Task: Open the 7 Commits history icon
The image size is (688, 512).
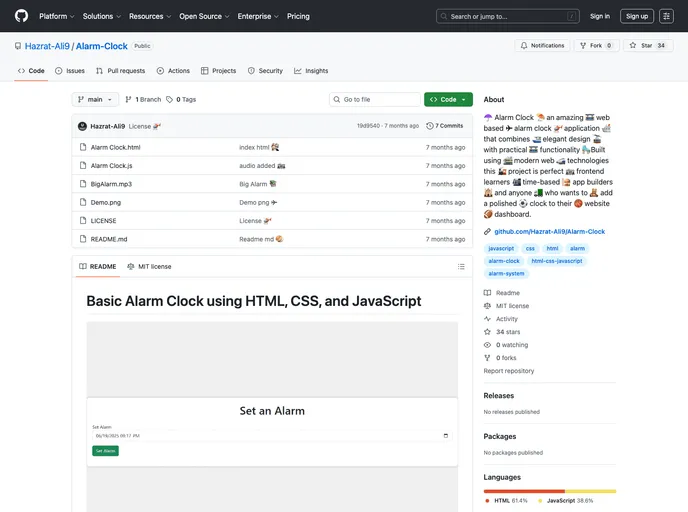Action: (x=430, y=126)
